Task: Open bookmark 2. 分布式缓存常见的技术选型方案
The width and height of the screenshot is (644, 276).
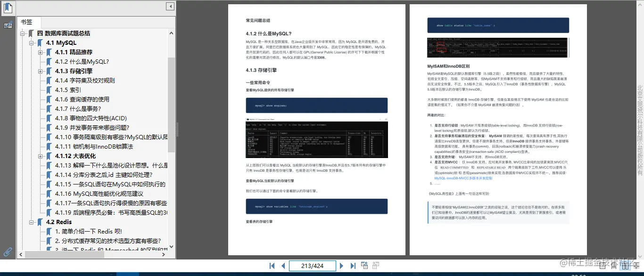Action: click(108, 241)
